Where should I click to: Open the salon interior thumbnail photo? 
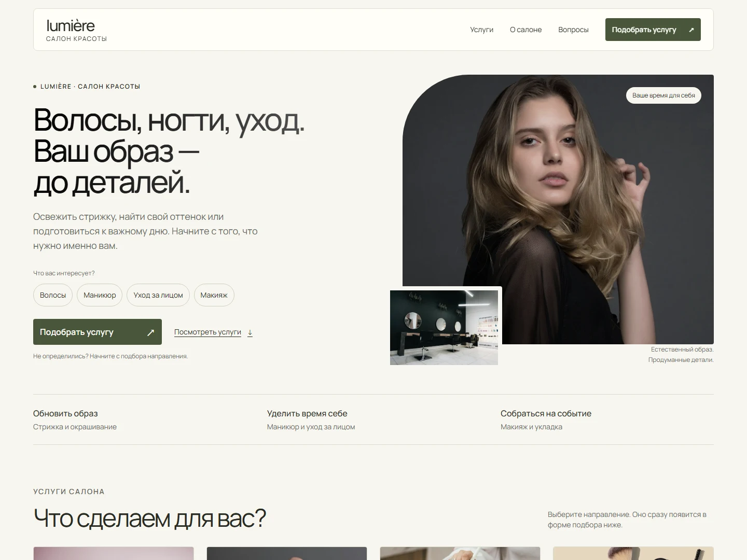pos(444,328)
